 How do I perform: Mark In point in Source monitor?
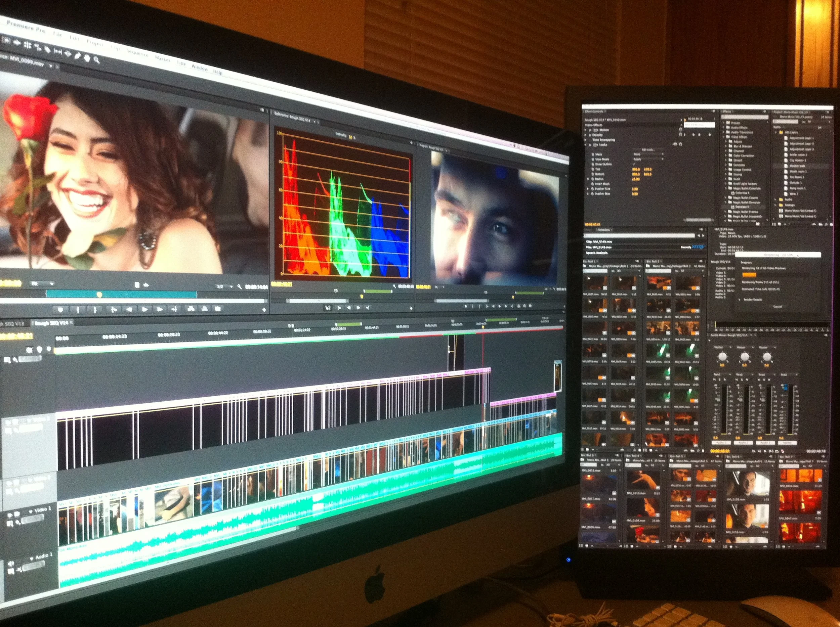[78, 310]
